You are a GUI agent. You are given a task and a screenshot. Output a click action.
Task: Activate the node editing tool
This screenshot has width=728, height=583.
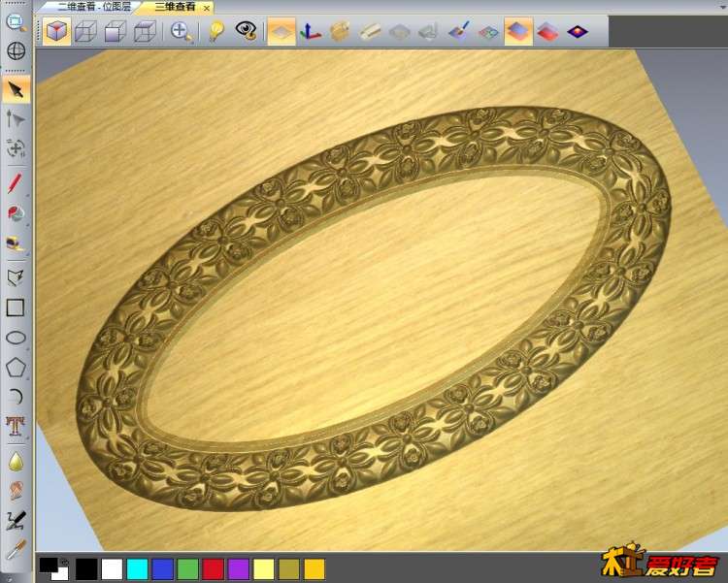coord(16,118)
